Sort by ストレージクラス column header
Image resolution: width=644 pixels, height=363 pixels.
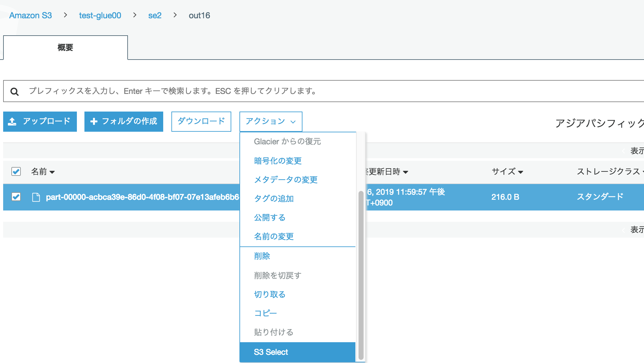608,171
